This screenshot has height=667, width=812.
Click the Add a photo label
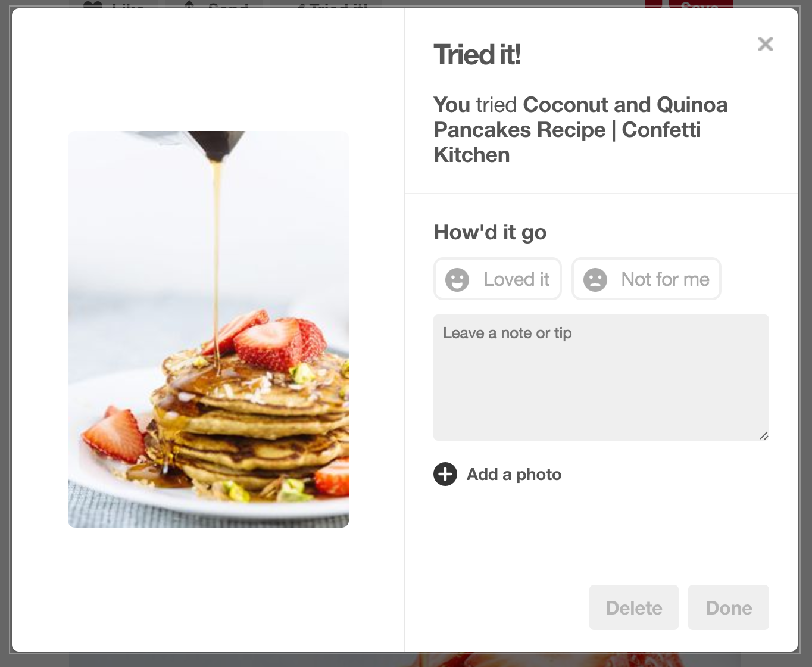(x=514, y=475)
